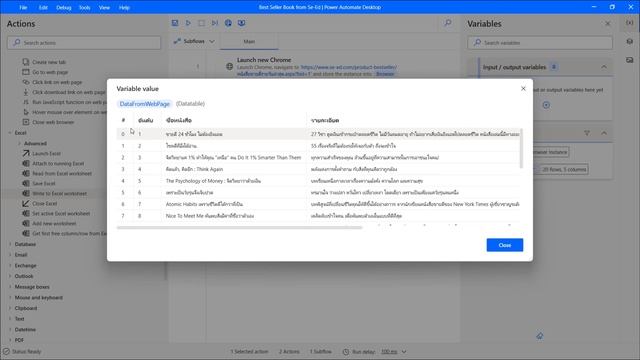The height and width of the screenshot is (360, 640).
Task: Select the Close Excel action
Action: pos(44,204)
